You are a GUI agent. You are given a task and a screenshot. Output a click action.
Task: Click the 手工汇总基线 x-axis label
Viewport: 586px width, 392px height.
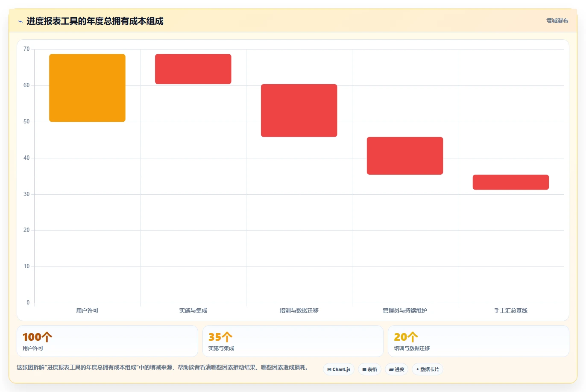point(511,310)
